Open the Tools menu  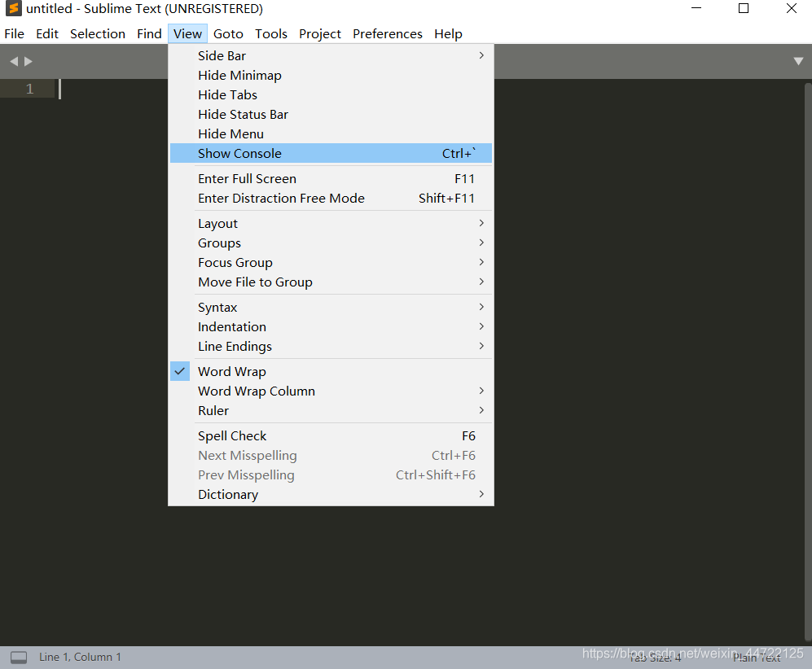tap(271, 33)
